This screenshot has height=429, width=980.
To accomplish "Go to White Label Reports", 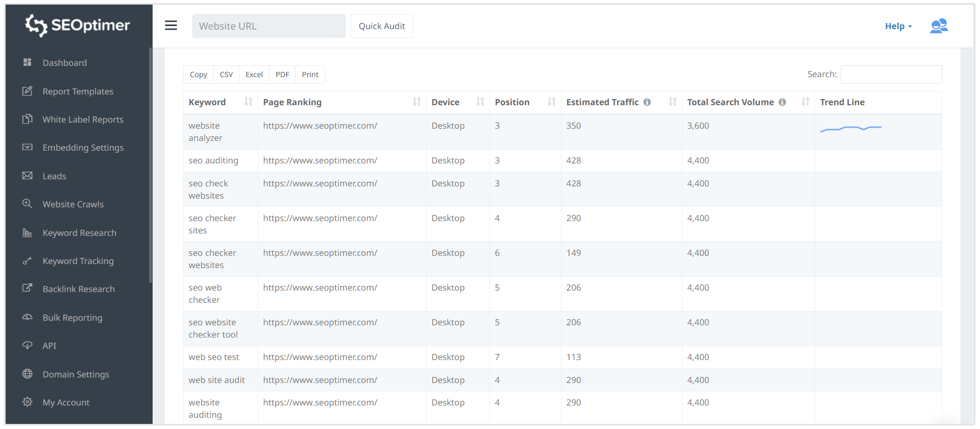I will [83, 120].
